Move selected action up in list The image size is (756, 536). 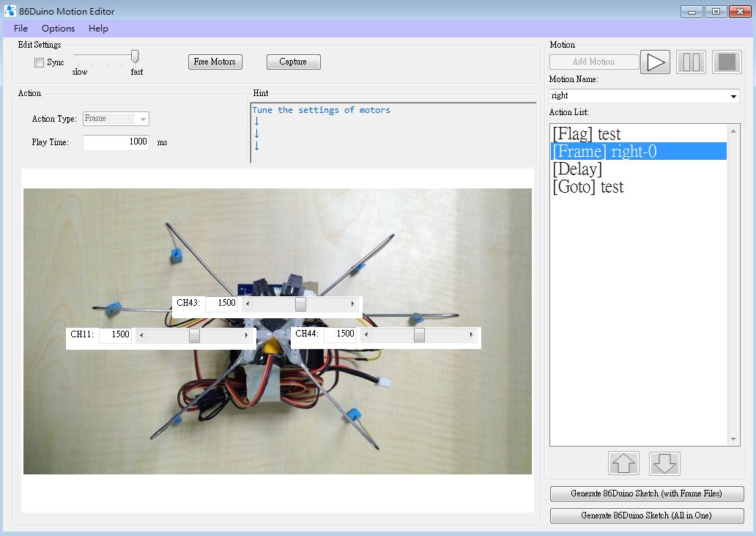click(624, 463)
